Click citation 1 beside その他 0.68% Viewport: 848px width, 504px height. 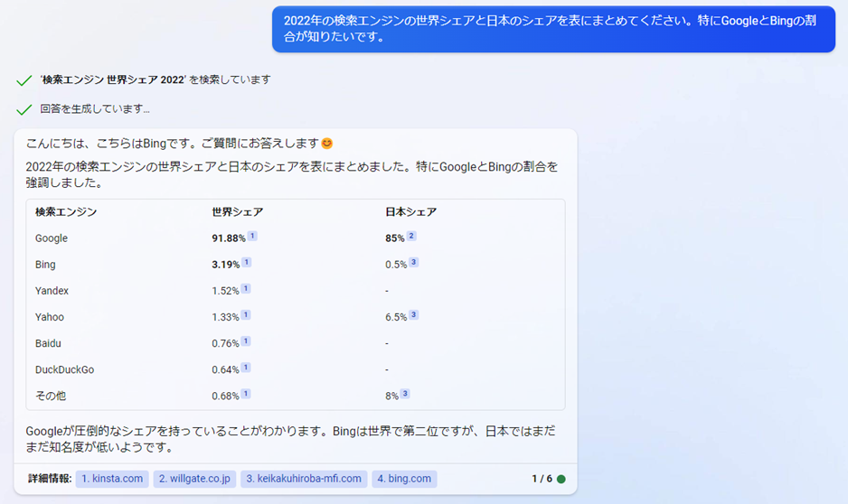click(246, 394)
